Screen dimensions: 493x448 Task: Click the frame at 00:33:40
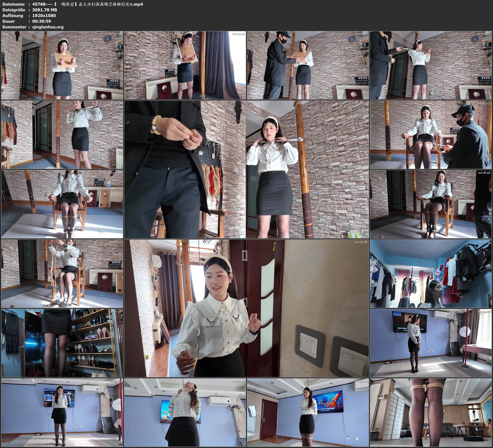pos(185,412)
